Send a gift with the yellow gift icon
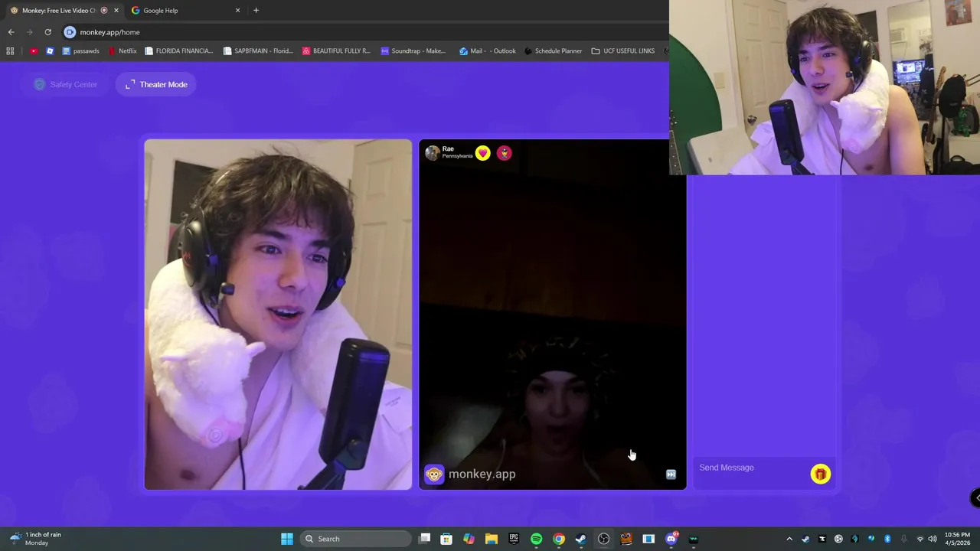 coord(820,474)
